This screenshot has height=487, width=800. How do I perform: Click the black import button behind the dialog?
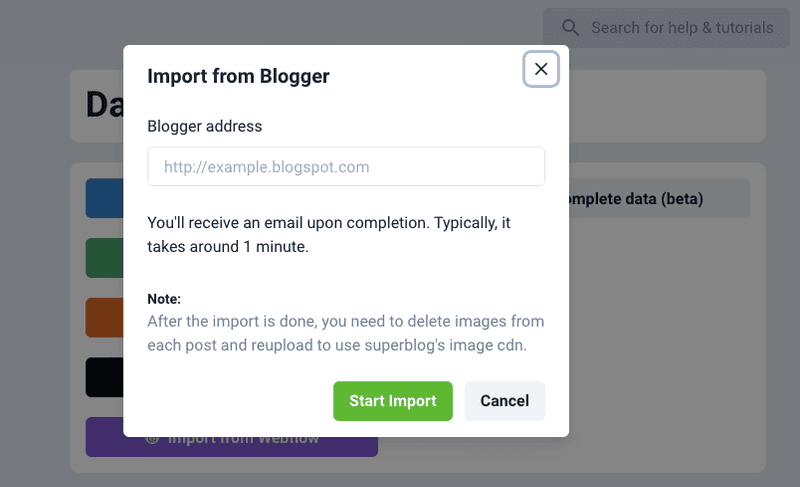tap(104, 378)
